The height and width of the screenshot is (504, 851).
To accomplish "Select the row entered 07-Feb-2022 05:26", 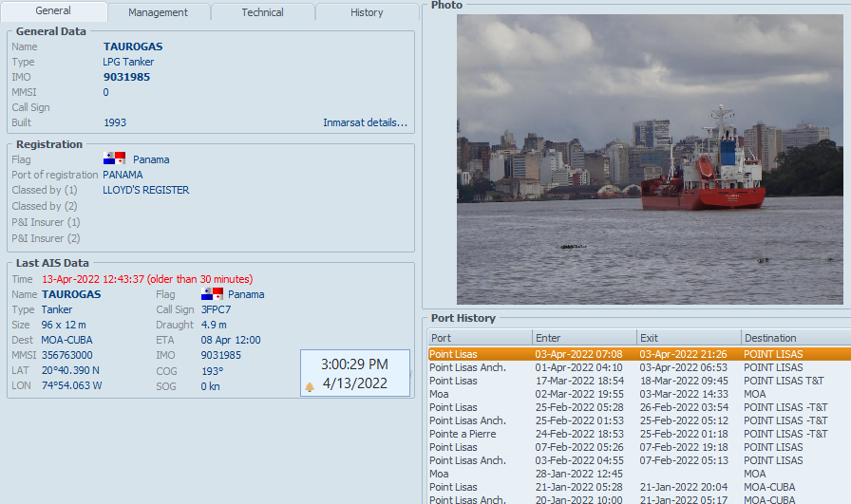I will click(639, 447).
